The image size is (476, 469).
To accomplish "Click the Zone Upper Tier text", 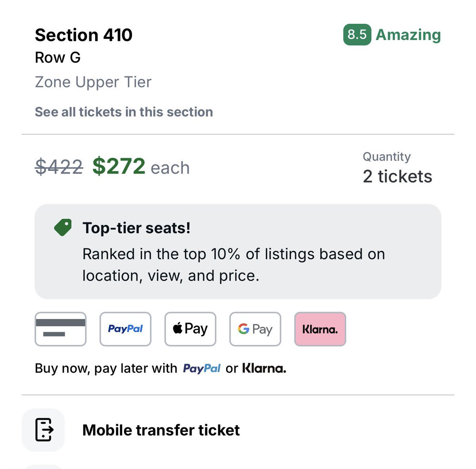I will 93,82.
